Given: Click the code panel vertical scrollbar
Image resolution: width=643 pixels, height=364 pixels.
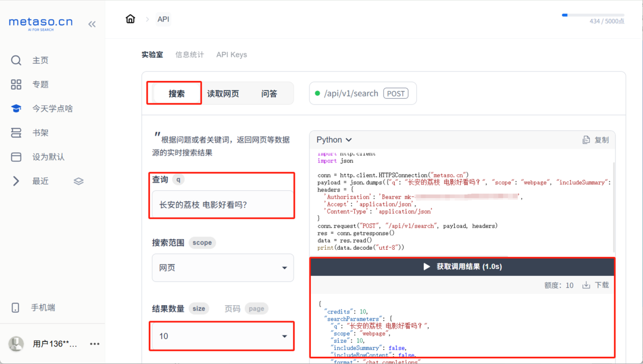Looking at the screenshot, I should pos(613,207).
